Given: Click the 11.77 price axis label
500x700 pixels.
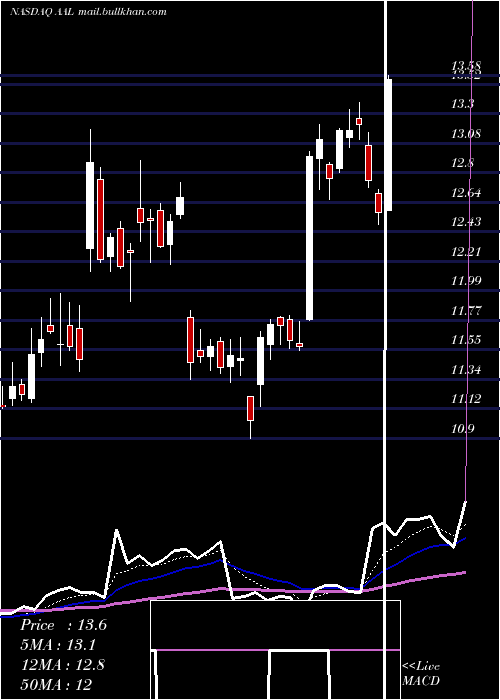Looking at the screenshot, I should coord(466,310).
